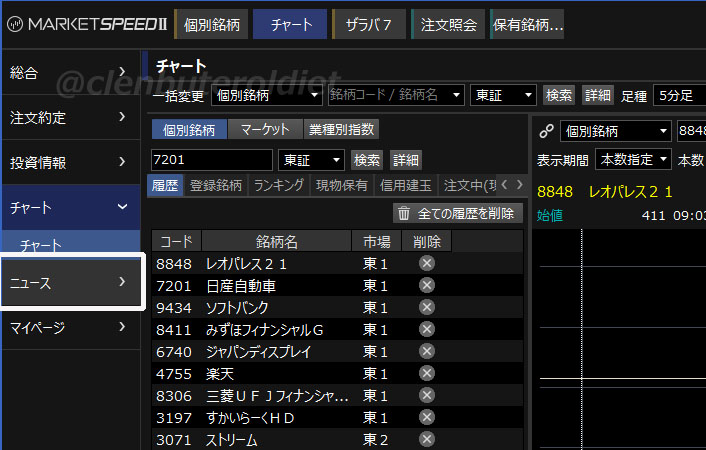The height and width of the screenshot is (450, 706).
Task: Select the 現物保有 list tab
Action: point(342,185)
